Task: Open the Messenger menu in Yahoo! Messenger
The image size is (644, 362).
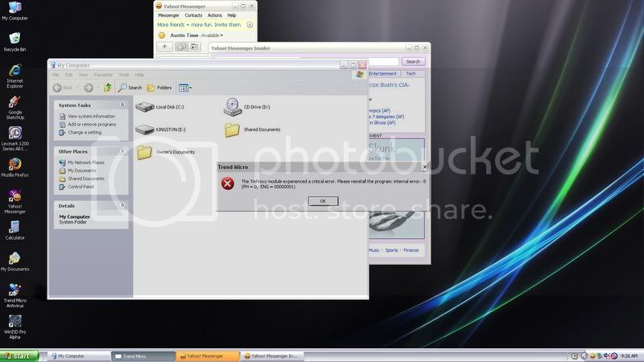Action: click(168, 15)
